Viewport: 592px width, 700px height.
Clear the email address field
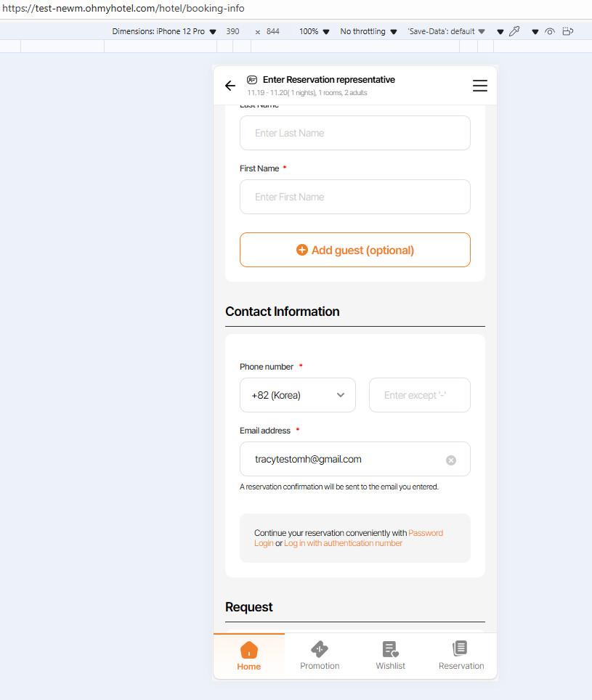(451, 460)
